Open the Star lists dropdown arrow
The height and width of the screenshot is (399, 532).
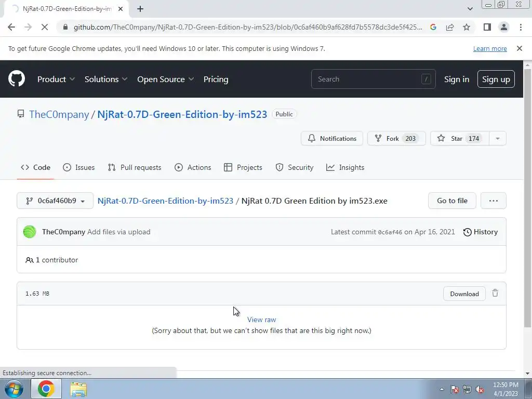coord(497,138)
